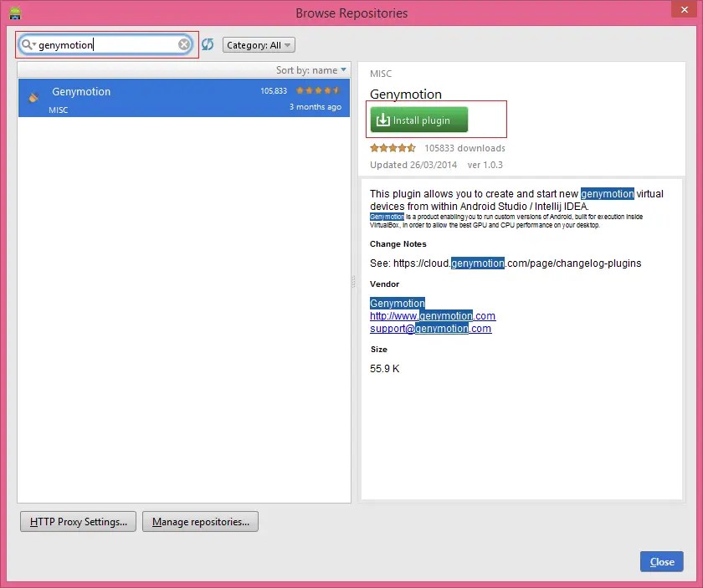Click the star rating under Install plugin

tap(393, 148)
